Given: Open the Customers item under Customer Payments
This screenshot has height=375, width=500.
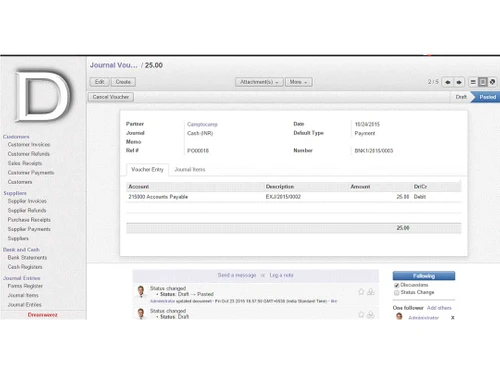Looking at the screenshot, I should click(20, 182).
